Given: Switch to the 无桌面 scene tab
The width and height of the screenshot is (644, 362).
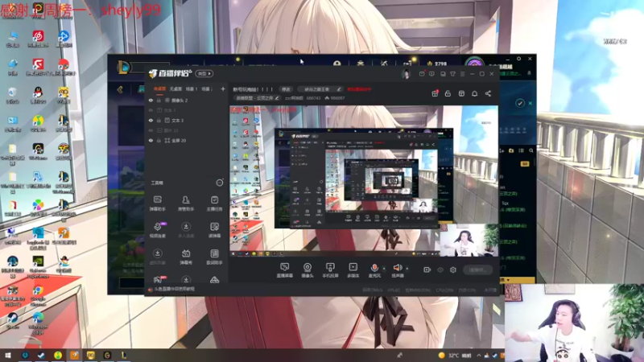Looking at the screenshot, I should tap(175, 88).
